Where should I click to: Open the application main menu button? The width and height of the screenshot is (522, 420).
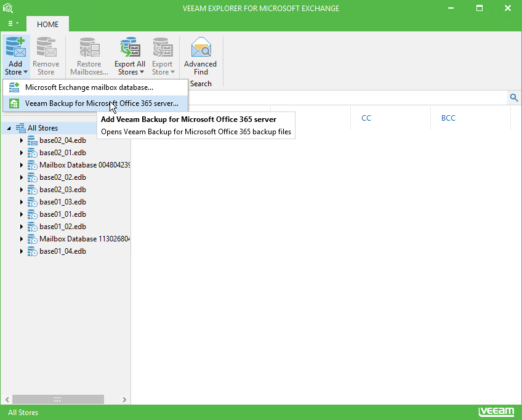point(13,23)
